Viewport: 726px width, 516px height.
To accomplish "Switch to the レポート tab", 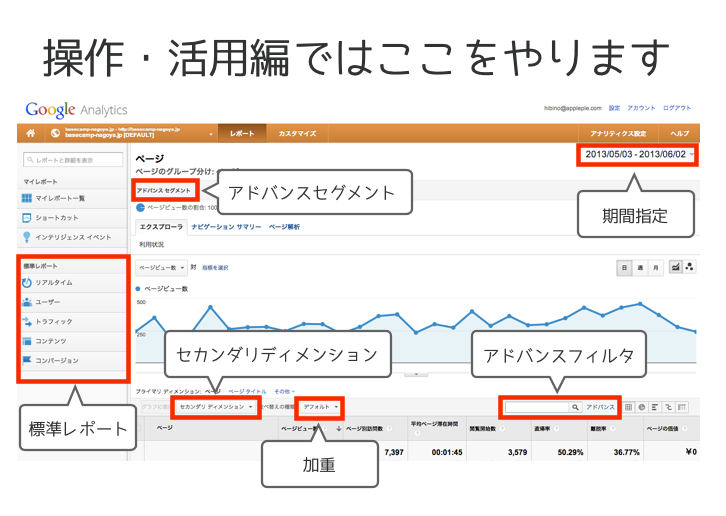I will click(242, 133).
